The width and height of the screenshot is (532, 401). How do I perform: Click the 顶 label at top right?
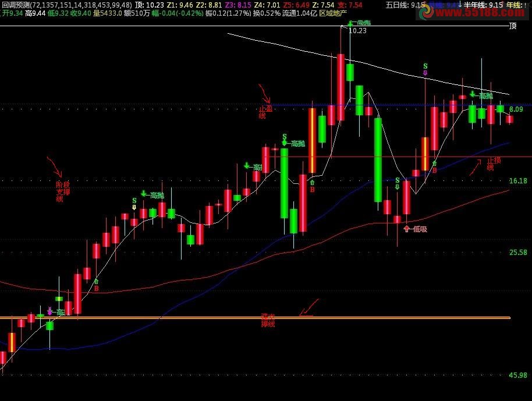(513, 26)
